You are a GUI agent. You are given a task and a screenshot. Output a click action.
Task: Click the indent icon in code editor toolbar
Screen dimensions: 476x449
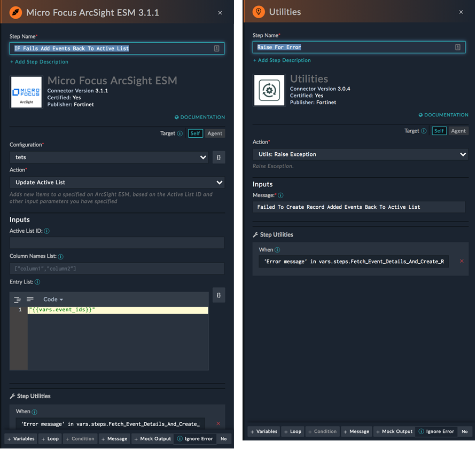click(18, 300)
